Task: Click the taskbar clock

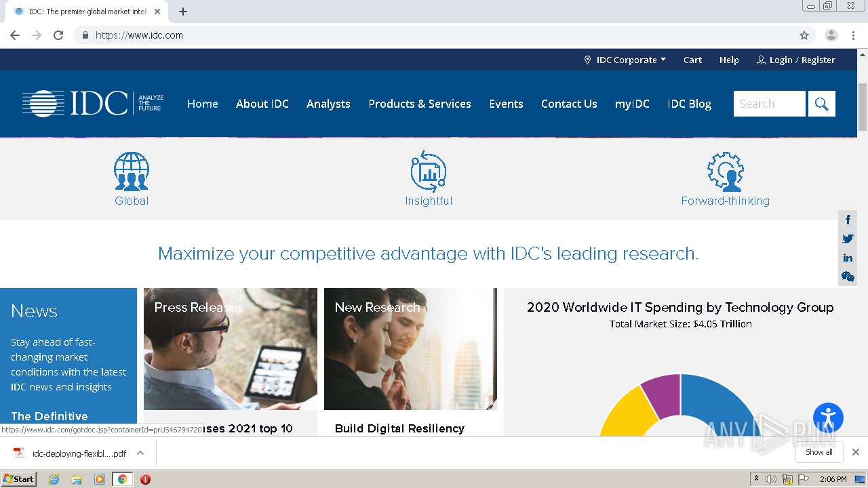Action: (x=833, y=479)
